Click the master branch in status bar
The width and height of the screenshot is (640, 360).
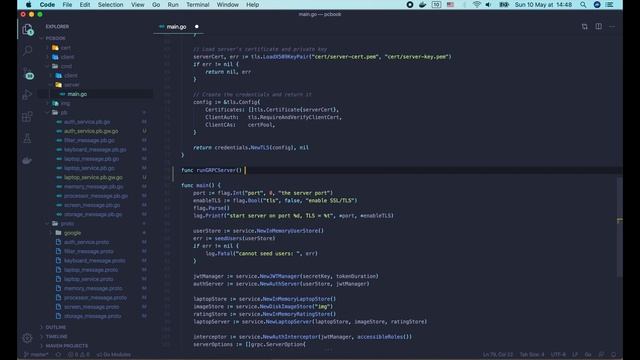[x=36, y=354]
